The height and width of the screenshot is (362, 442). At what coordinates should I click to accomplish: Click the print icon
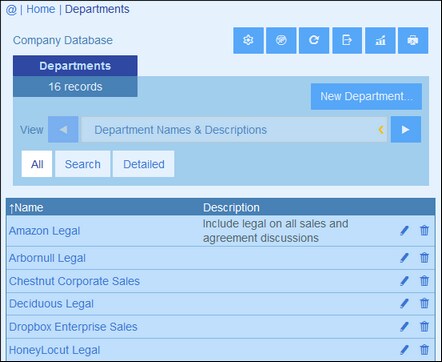pyautogui.click(x=413, y=40)
